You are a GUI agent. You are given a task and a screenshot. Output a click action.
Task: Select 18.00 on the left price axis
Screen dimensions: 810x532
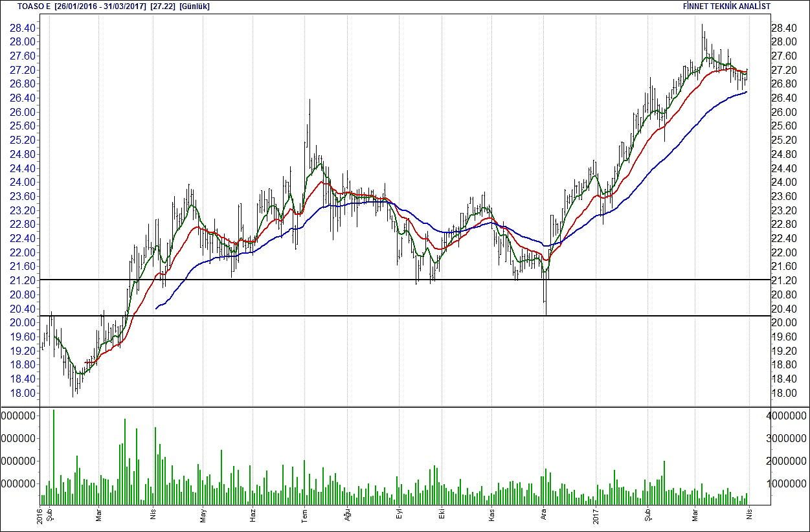[x=23, y=393]
